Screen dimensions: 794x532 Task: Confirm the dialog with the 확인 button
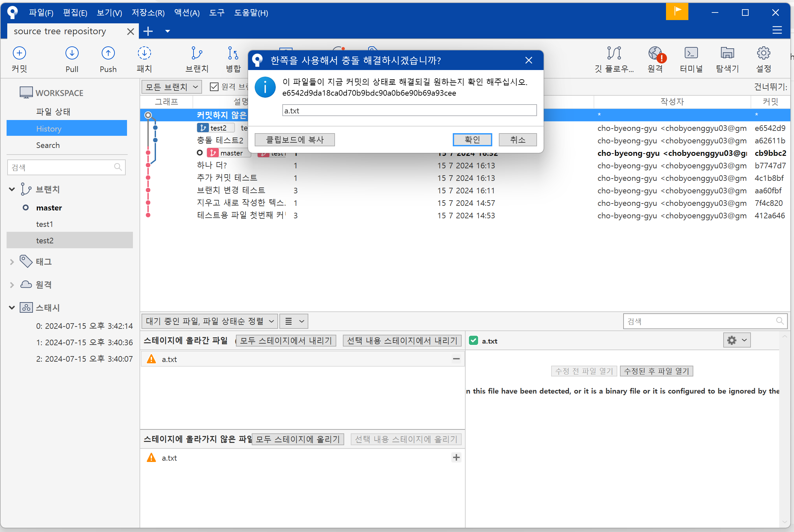click(472, 139)
